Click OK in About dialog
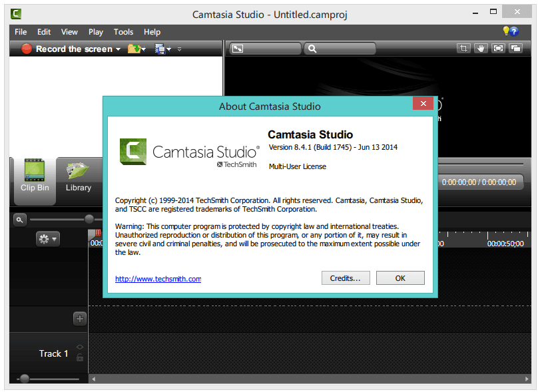The image size is (540, 392). [400, 278]
